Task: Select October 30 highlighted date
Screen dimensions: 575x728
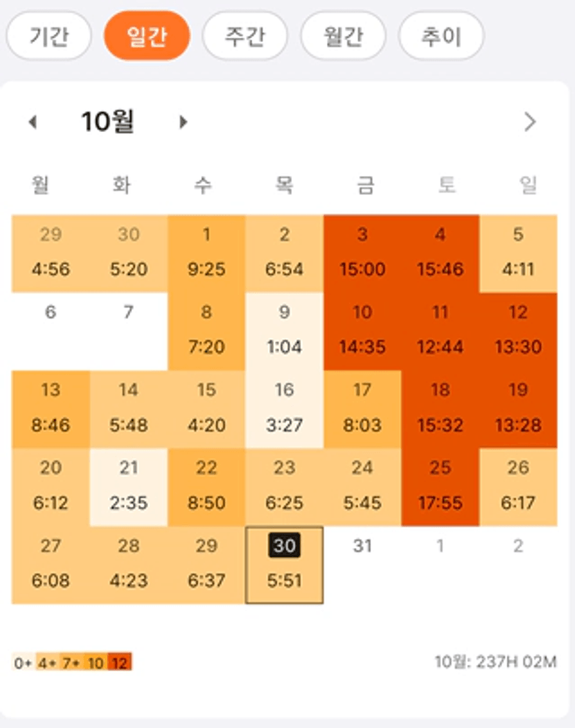Action: click(x=284, y=565)
